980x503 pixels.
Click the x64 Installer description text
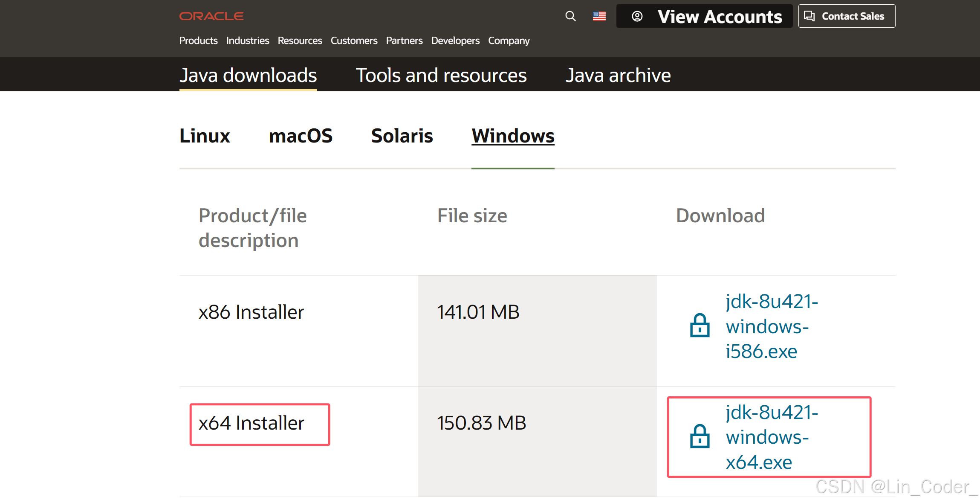coord(251,423)
